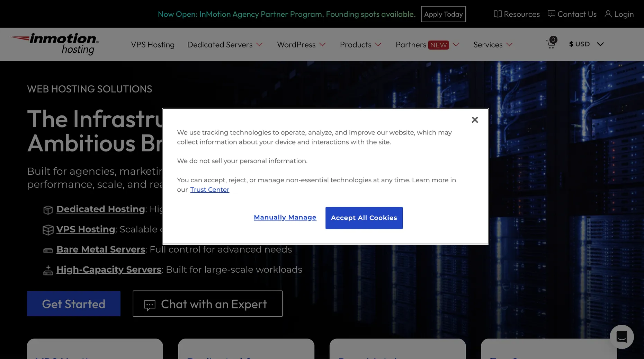Screen dimensions: 644x359
Task: Click the Get Started button
Action: [x=74, y=304]
